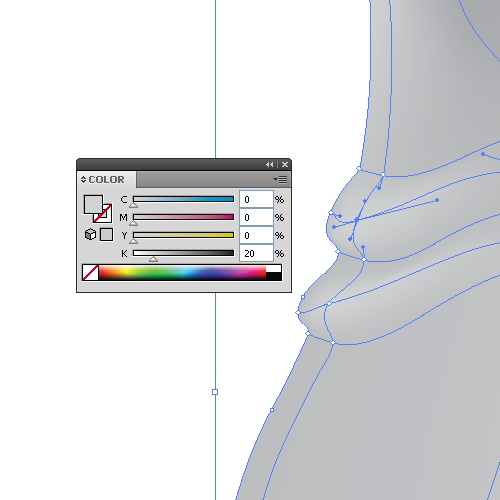Image resolution: width=500 pixels, height=500 pixels.
Task: Adjust the Black (K) slider bar
Action: coord(183,253)
